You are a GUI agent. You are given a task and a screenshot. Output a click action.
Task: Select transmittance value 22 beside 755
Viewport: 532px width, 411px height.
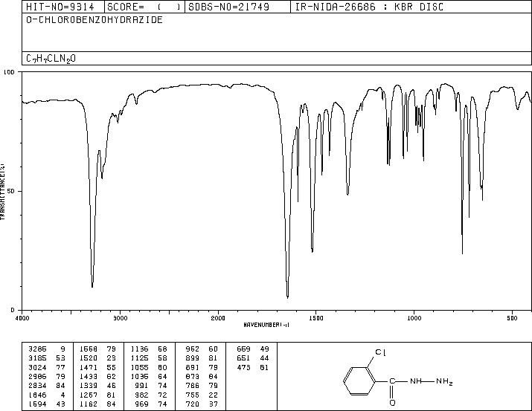tap(214, 395)
